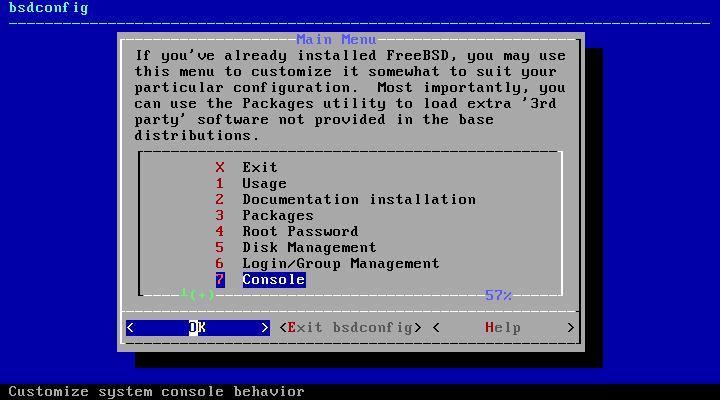Click the red X hotkey for Exit

pos(220,167)
